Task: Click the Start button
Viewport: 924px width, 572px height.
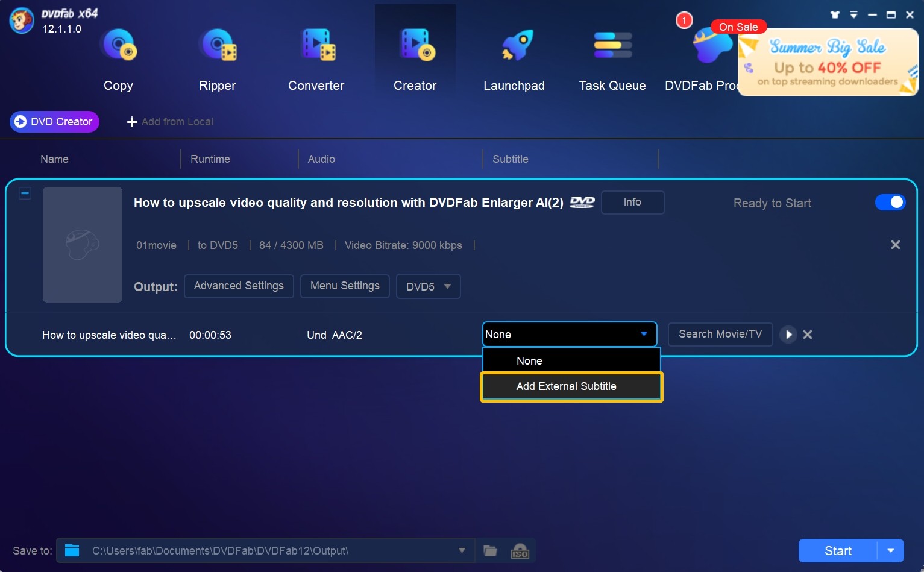Action: click(838, 551)
